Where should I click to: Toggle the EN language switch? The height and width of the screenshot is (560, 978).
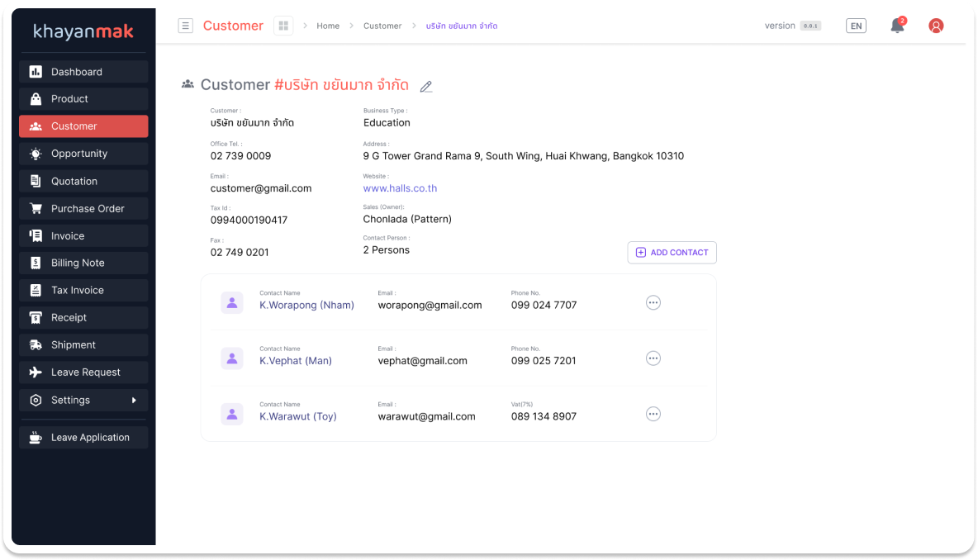click(x=857, y=26)
